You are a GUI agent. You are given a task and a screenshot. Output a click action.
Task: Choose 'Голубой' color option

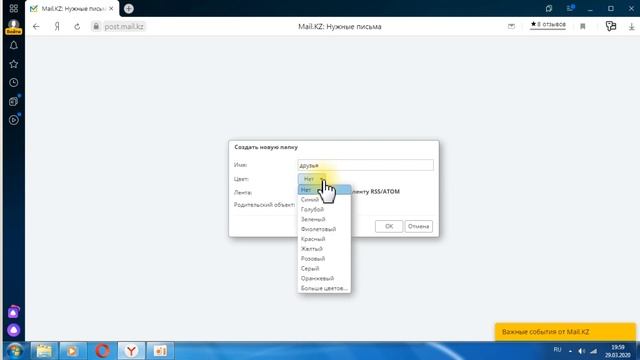[324, 209]
